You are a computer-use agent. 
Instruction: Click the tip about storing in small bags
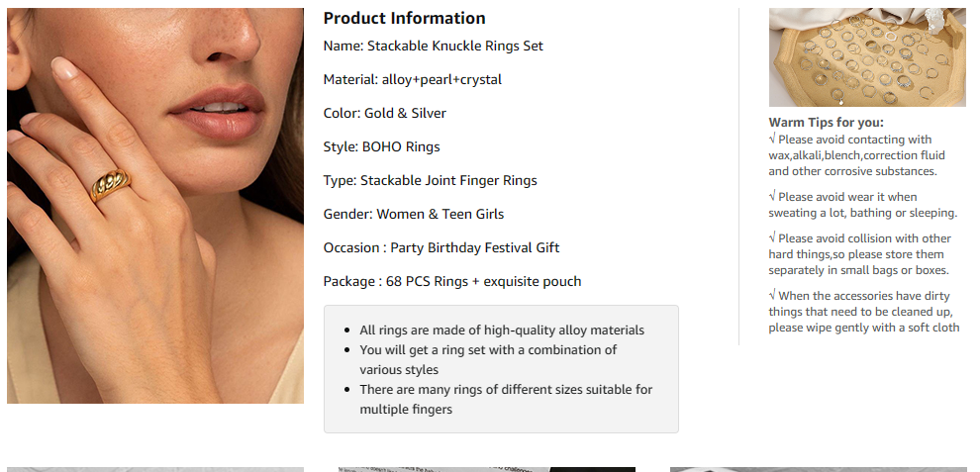pyautogui.click(x=859, y=254)
